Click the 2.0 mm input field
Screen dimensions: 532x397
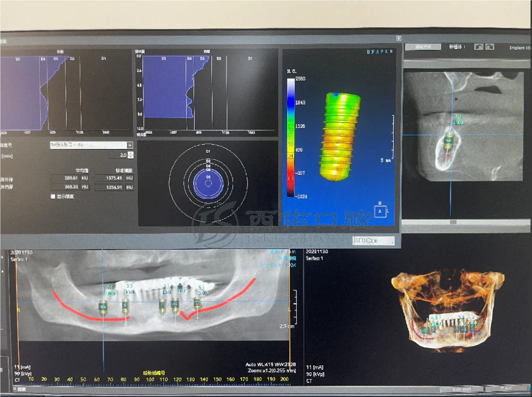point(118,155)
